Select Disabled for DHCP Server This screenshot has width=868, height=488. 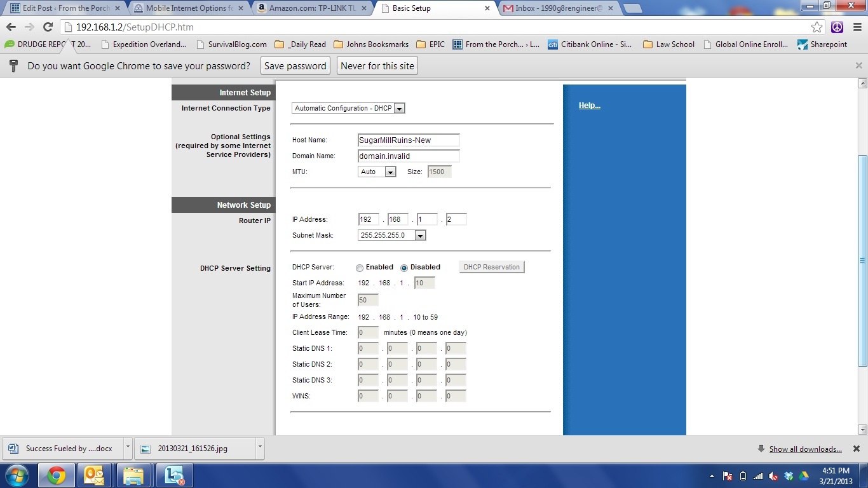click(404, 268)
